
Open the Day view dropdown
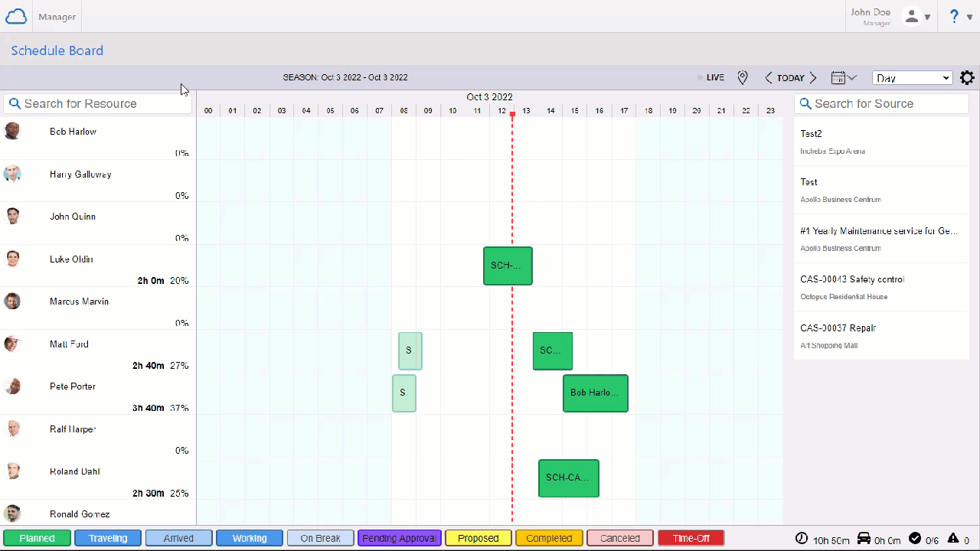(x=912, y=78)
